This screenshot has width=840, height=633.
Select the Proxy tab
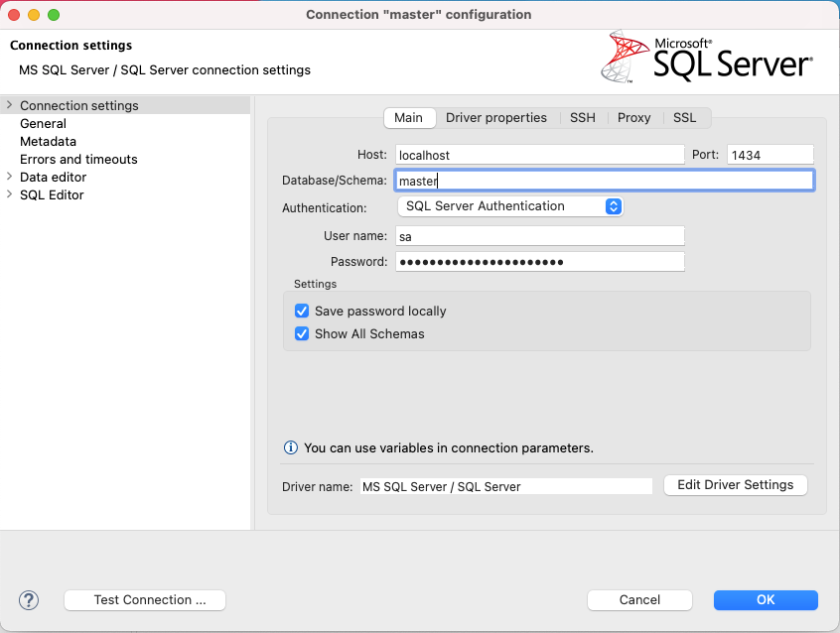[x=633, y=118]
